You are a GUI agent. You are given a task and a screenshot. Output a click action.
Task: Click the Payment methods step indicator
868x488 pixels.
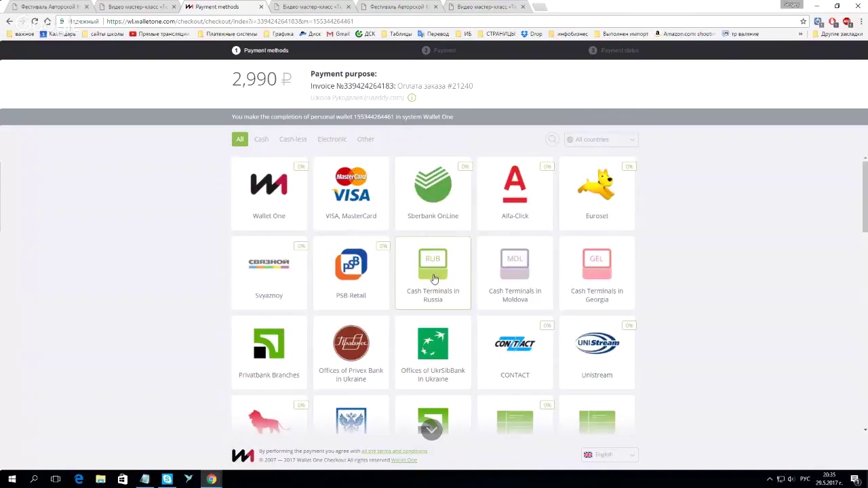pyautogui.click(x=260, y=50)
